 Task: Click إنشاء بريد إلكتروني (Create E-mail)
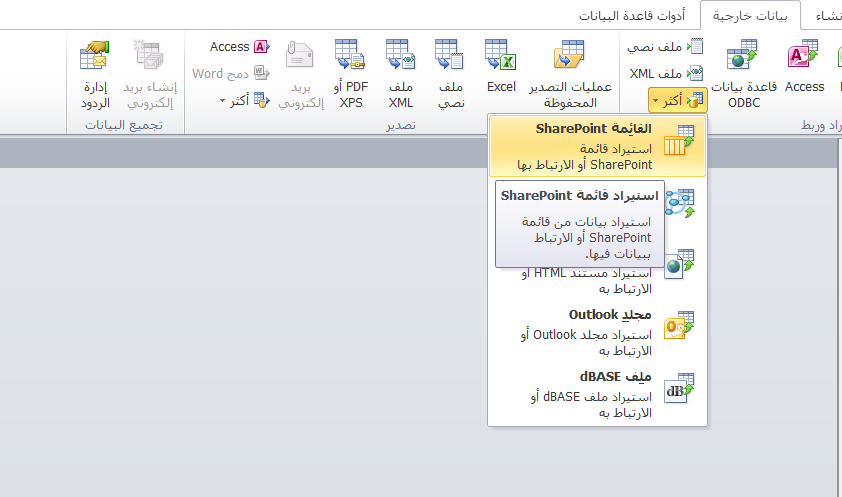pos(150,74)
